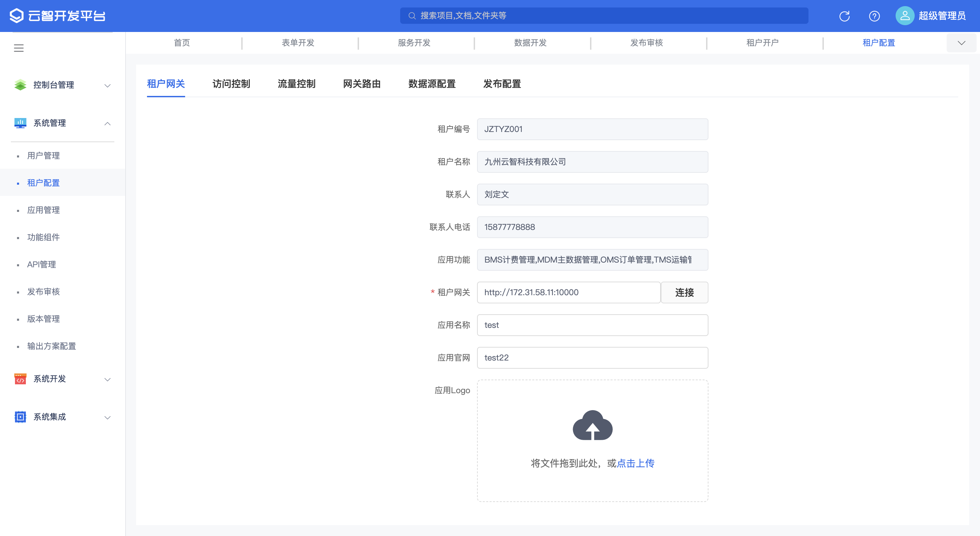Expand the 系统开发 chevron

[108, 379]
